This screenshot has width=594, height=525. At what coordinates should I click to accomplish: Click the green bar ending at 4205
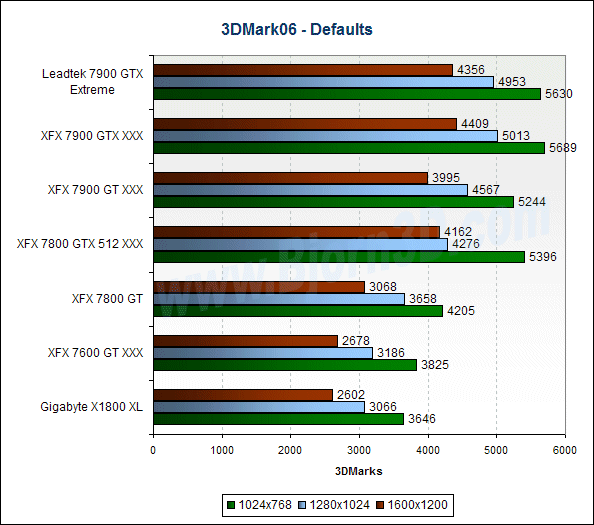click(x=298, y=311)
